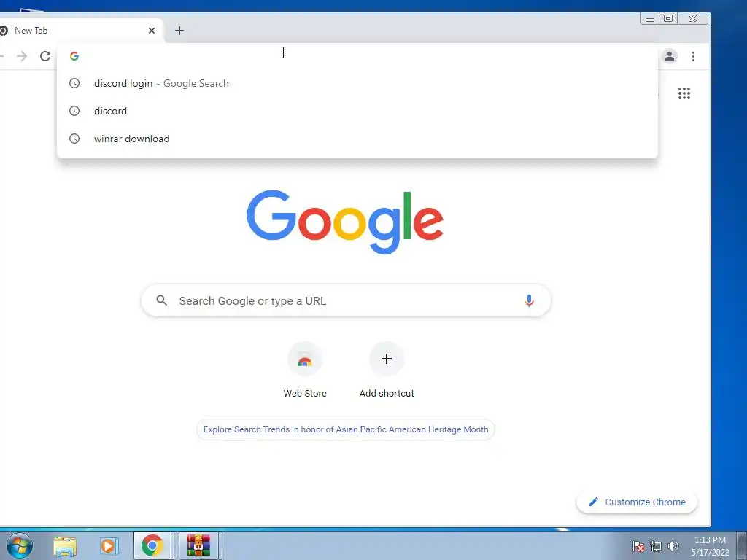Click the forward navigation arrow

tap(22, 56)
